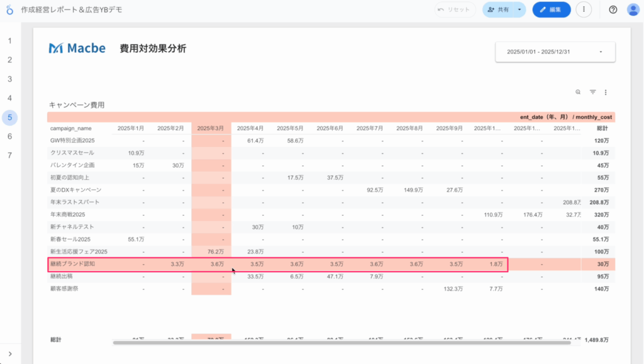The width and height of the screenshot is (644, 364).
Task: Open the help question mark icon
Action: click(x=613, y=9)
